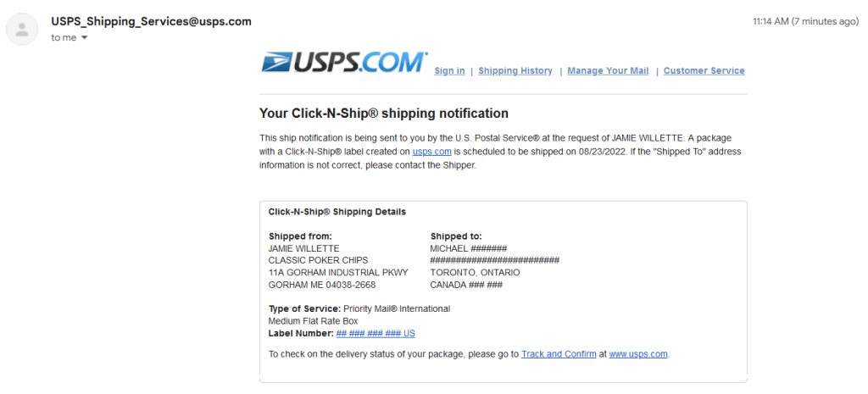Click the "Shipped to:" label
Image resolution: width=868 pixels, height=394 pixels.
click(x=456, y=236)
